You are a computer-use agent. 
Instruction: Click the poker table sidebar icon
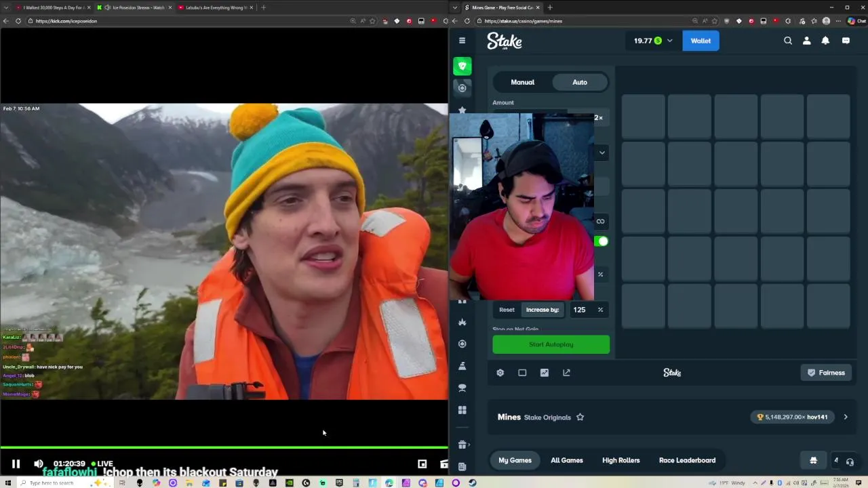[x=462, y=388]
